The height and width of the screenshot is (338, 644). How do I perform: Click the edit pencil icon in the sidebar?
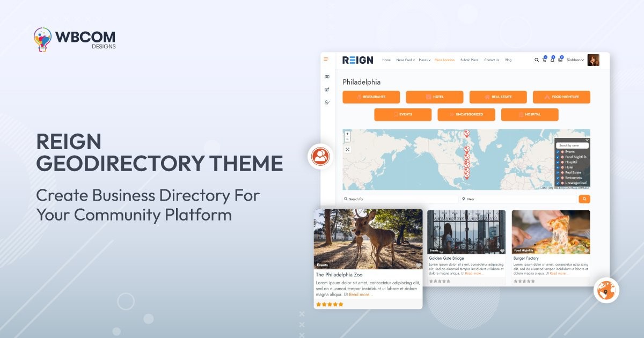pos(327,90)
